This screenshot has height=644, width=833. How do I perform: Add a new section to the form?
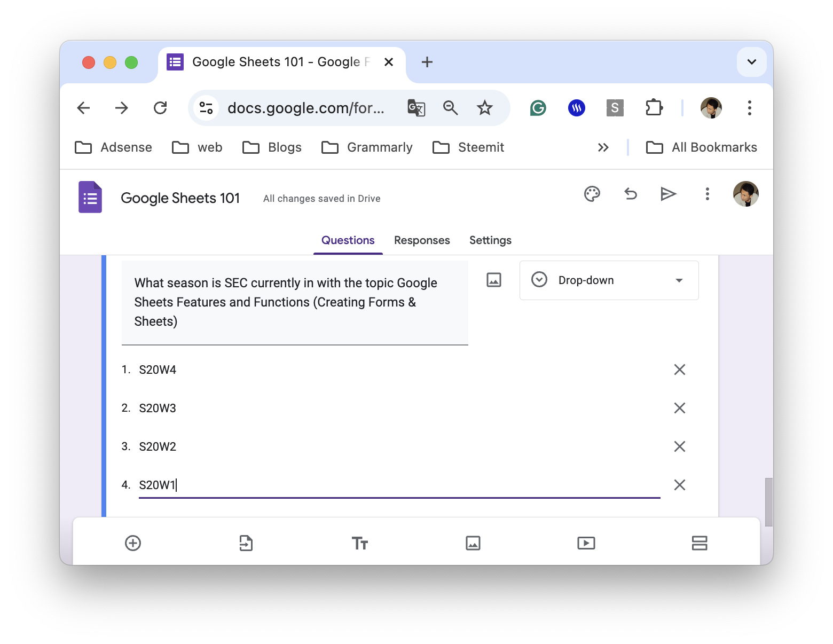[700, 543]
